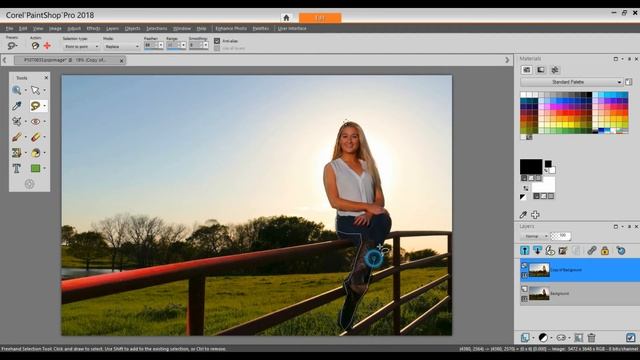Open the Adjust menu
Viewport: 640px width, 360px height.
pos(74,29)
